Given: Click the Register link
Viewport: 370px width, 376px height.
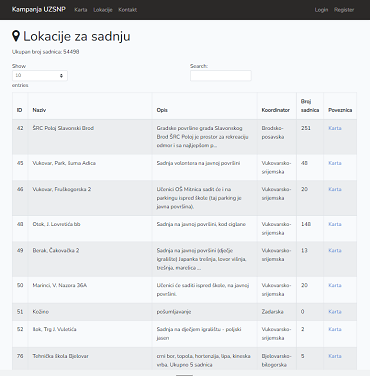Looking at the screenshot, I should tap(344, 10).
